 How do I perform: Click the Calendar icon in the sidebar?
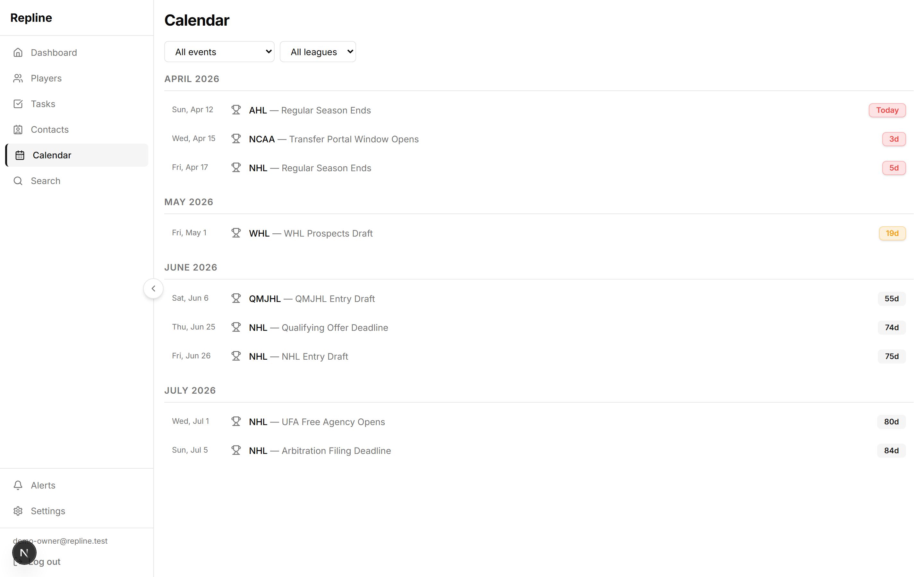pos(20,155)
